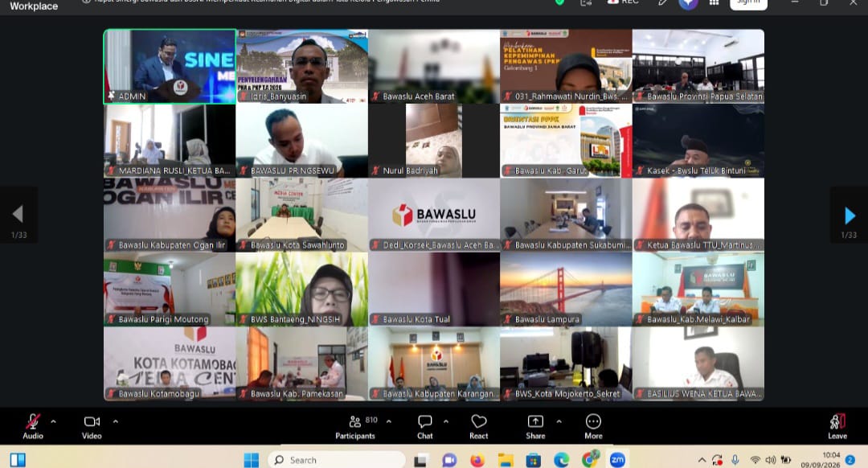This screenshot has width=868, height=468.
Task: Select the Bawaslu_Kab.Melawi_Kalbar tile
Action: (x=698, y=289)
